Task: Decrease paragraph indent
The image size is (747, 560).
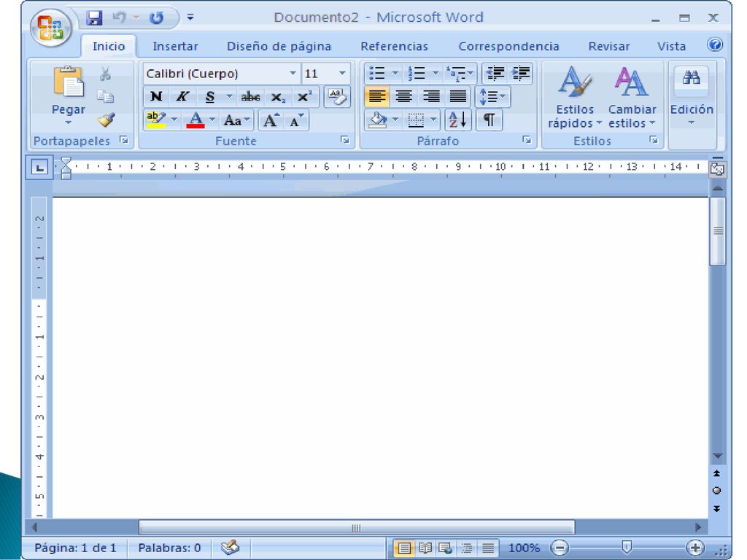Action: tap(495, 74)
